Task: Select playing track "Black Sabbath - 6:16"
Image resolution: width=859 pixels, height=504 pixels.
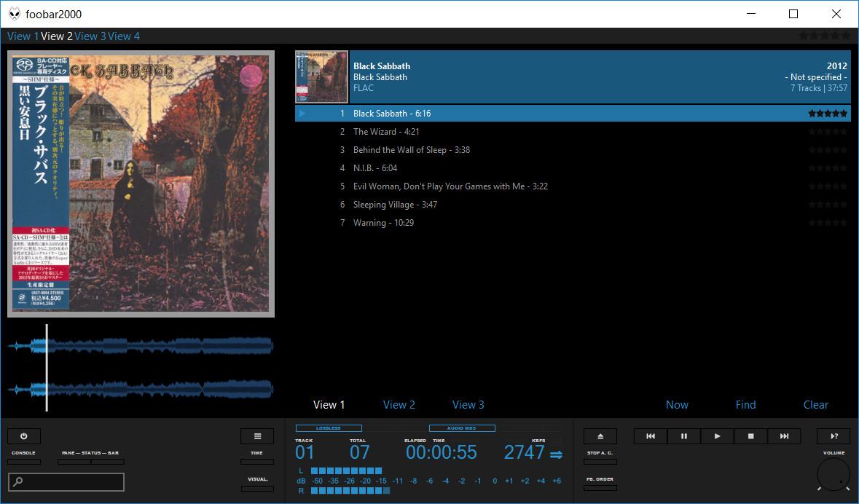Action: (x=573, y=114)
